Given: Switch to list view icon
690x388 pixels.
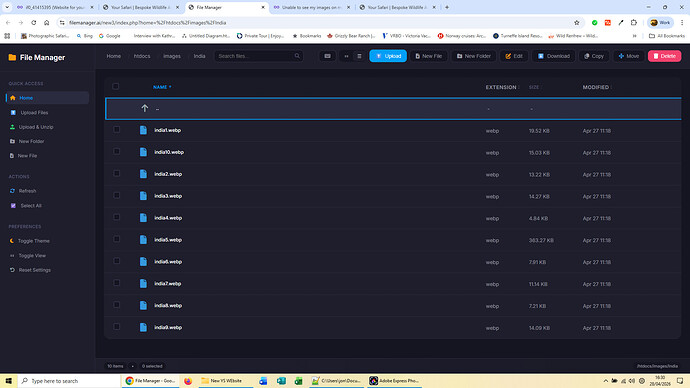Looking at the screenshot, I should tap(359, 56).
